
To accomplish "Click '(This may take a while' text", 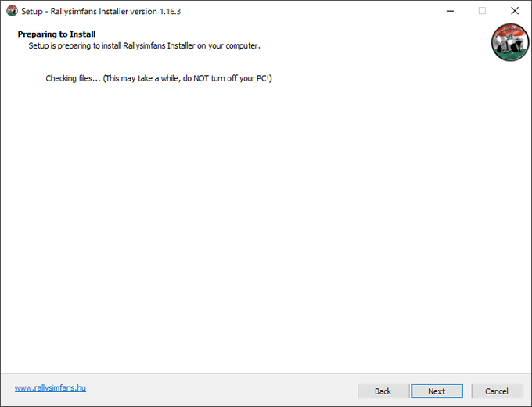I will pyautogui.click(x=141, y=78).
